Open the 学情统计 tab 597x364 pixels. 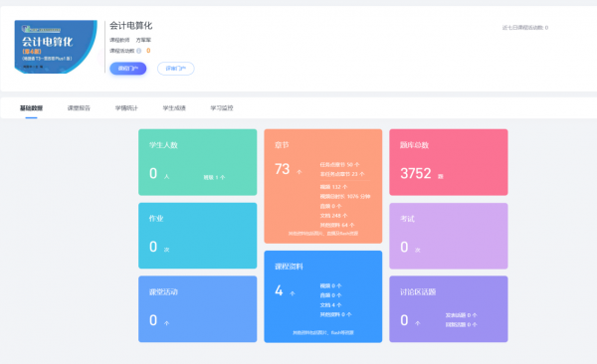126,108
